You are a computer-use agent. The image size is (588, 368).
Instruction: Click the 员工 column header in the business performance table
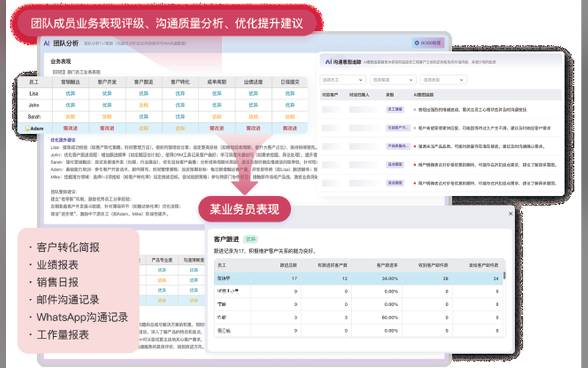pyautogui.click(x=34, y=82)
